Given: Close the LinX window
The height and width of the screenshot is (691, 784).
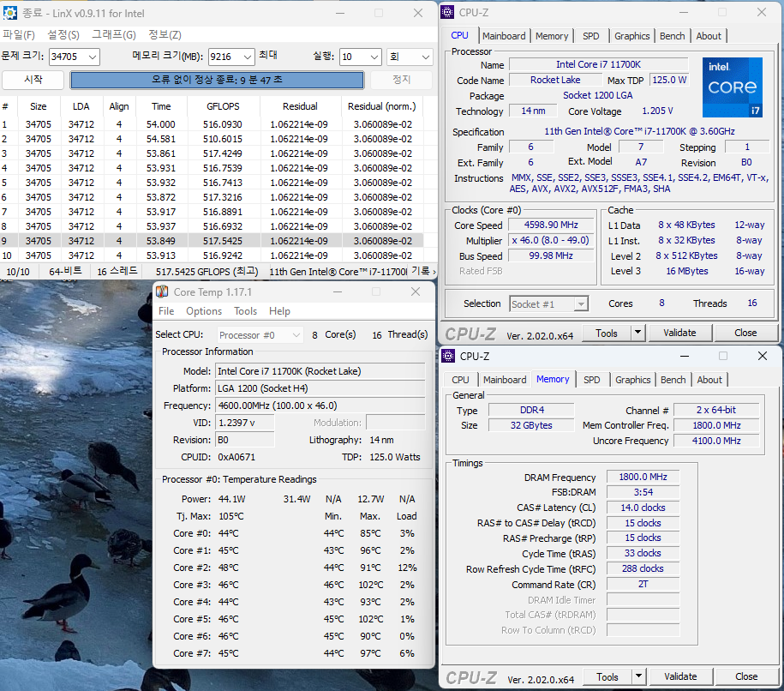Looking at the screenshot, I should 418,13.
